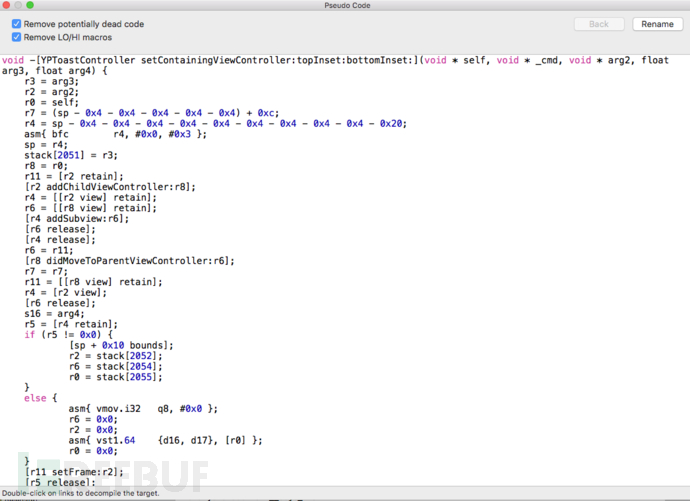Click 'r0 = stack[2055];' line
Image resolution: width=690 pixels, height=501 pixels.
(115, 377)
